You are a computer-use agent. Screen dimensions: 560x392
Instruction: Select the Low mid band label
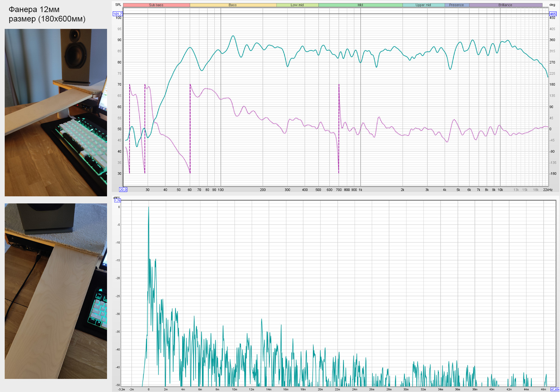[x=297, y=5]
